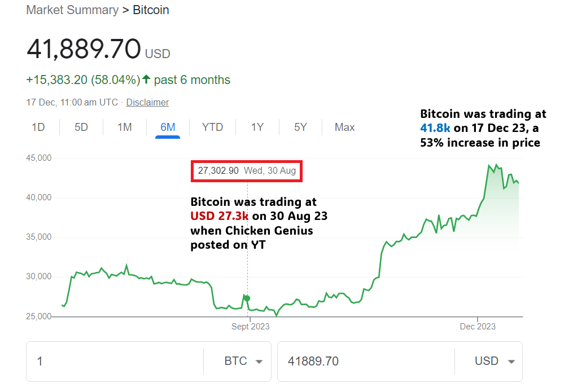Select the 5D time range tab
The image size is (573, 392).
pos(81,127)
